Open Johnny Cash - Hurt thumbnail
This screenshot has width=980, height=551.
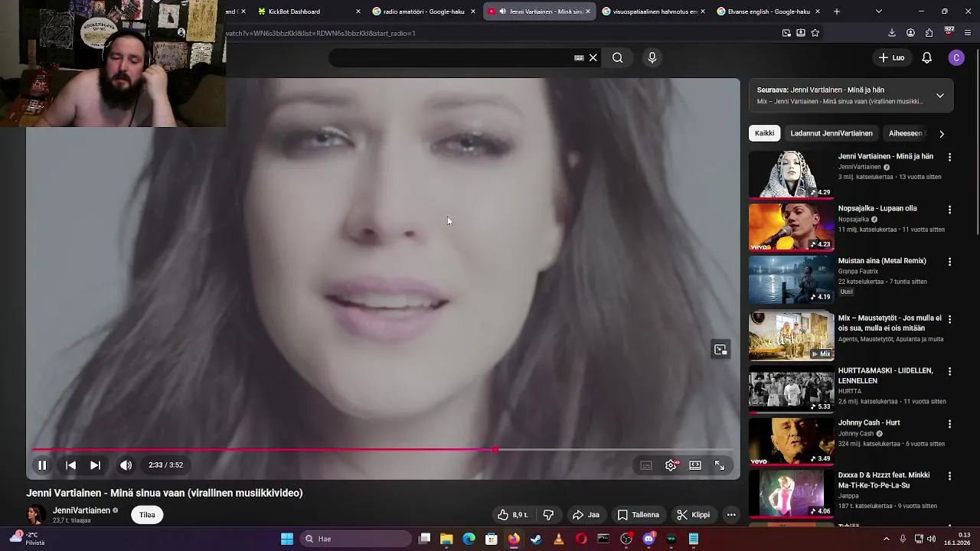coord(791,441)
